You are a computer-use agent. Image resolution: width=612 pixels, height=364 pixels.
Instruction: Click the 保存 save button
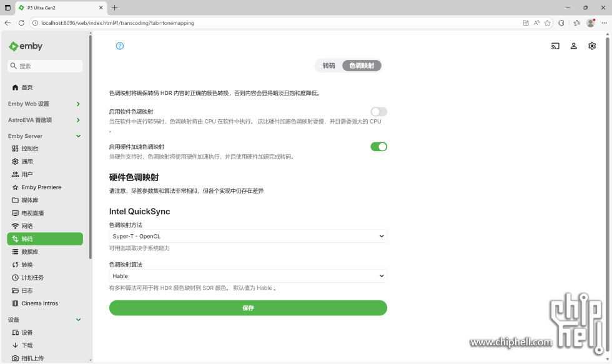[248, 308]
